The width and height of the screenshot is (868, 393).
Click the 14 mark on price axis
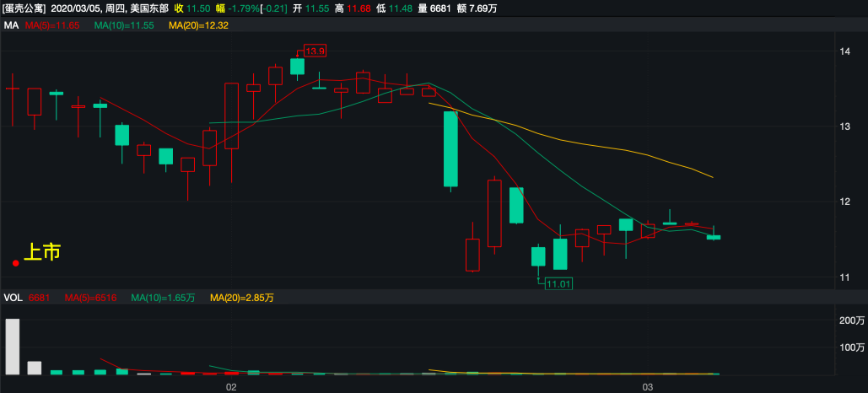point(844,52)
